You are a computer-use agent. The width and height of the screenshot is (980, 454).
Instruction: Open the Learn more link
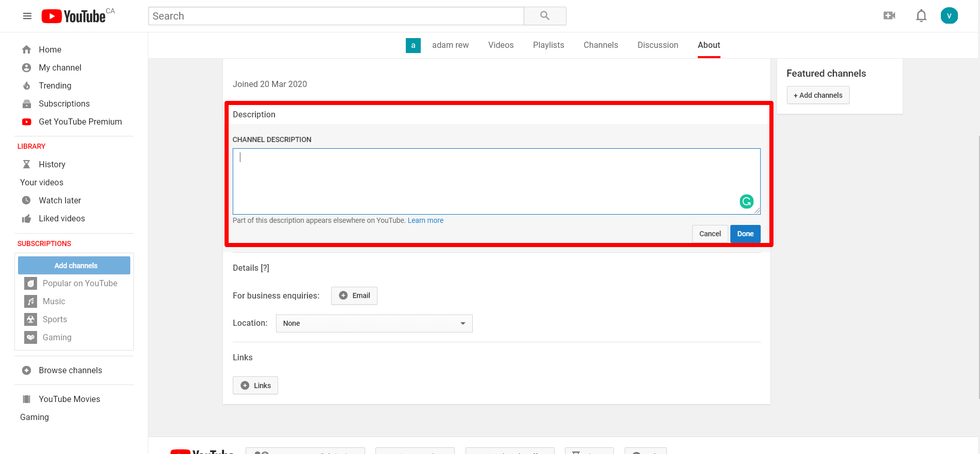(x=425, y=220)
